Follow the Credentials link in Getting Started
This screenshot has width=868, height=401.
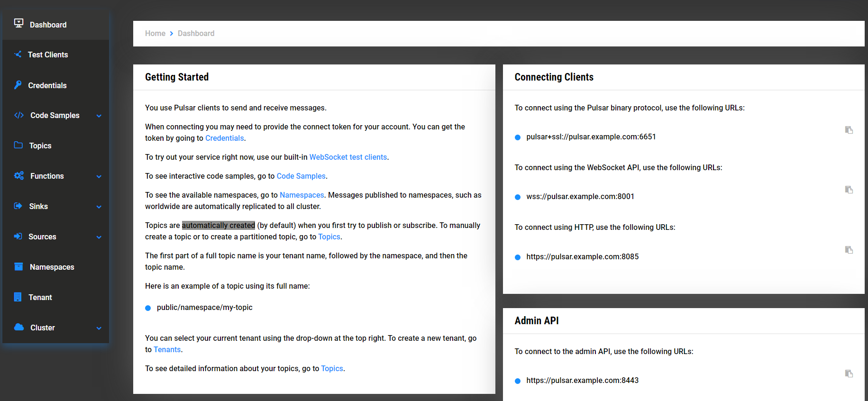tap(225, 138)
